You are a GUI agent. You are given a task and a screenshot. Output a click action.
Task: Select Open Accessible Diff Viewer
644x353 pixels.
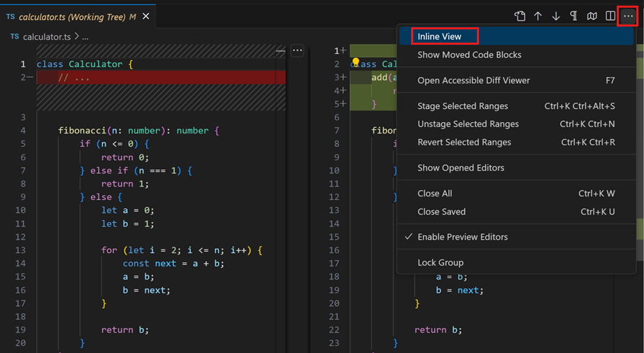coord(473,80)
